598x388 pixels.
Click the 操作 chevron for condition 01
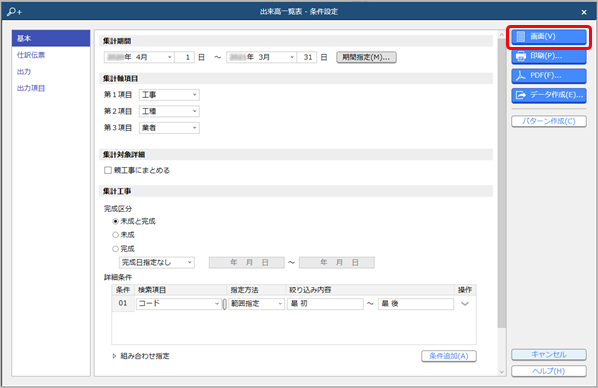[x=465, y=304]
